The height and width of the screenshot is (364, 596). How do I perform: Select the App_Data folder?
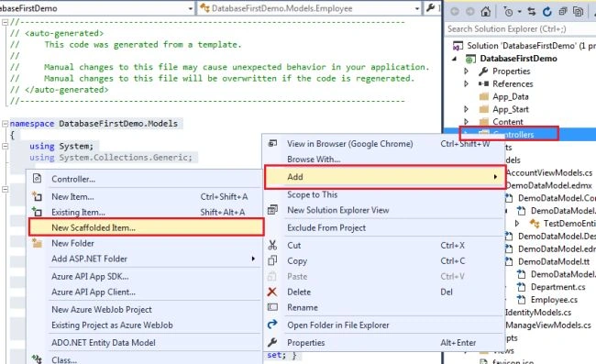511,96
